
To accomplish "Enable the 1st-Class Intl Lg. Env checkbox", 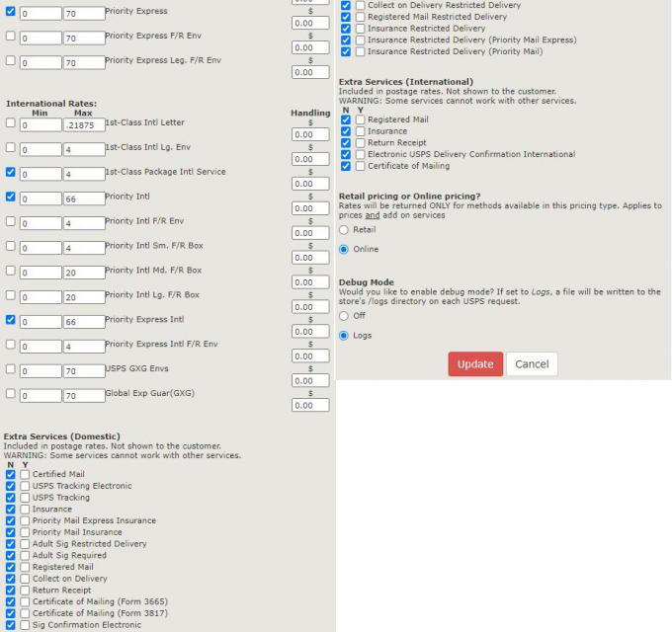I will coord(11,147).
